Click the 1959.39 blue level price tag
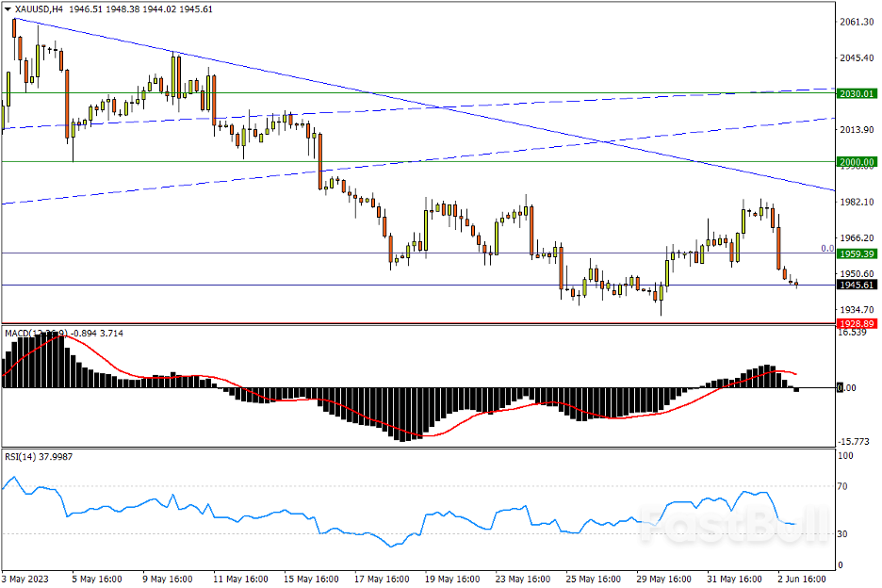Screen dimensions: 882x588 857,253
